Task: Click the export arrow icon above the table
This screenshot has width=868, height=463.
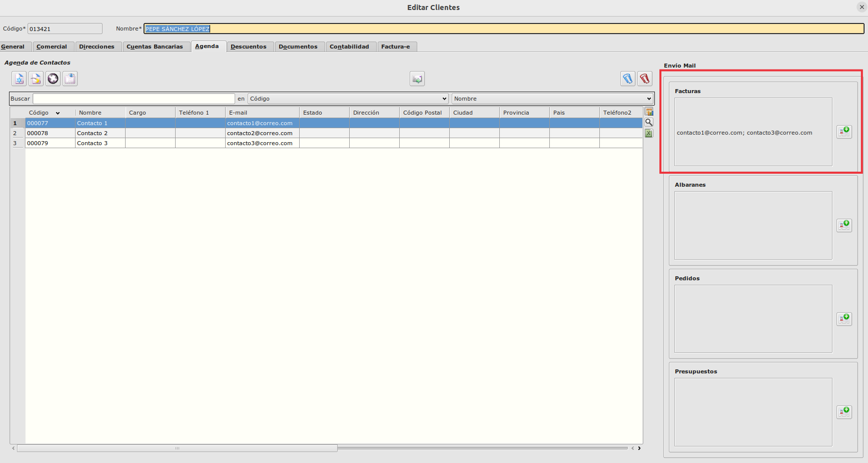Action: (417, 79)
